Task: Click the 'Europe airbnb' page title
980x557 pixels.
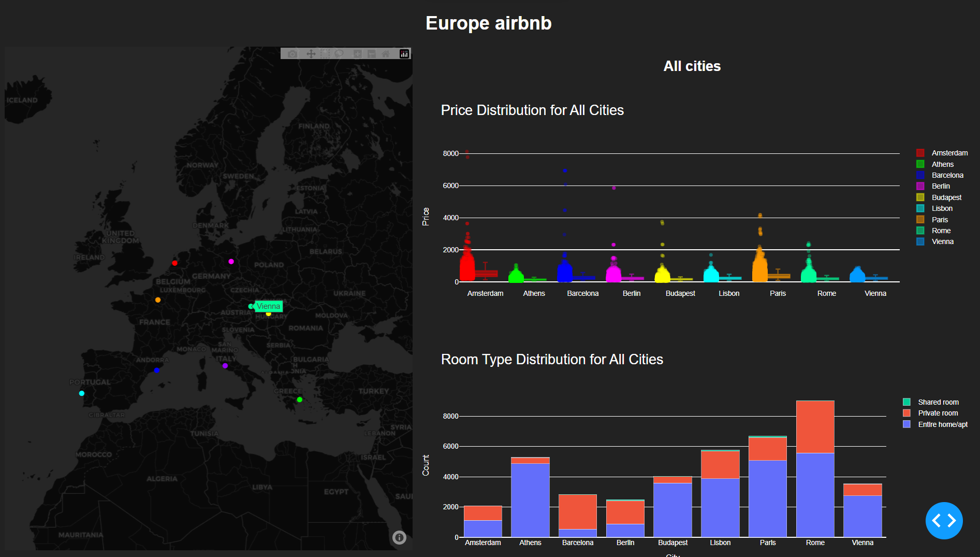Action: coord(489,23)
